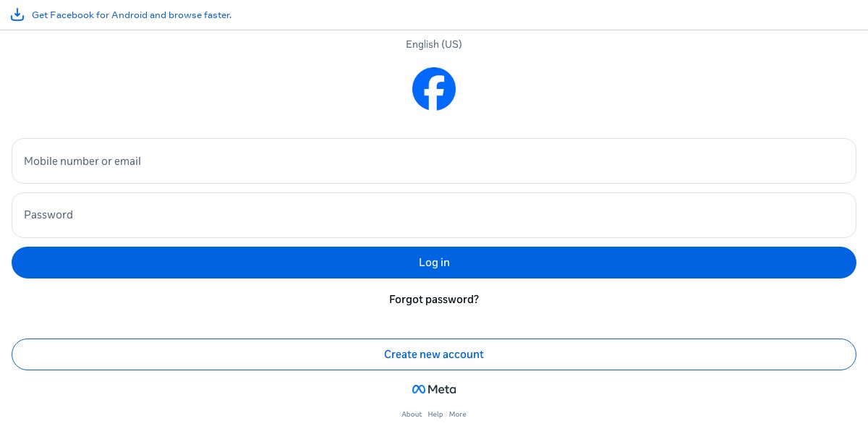Click the download icon in the top banner

17,14
